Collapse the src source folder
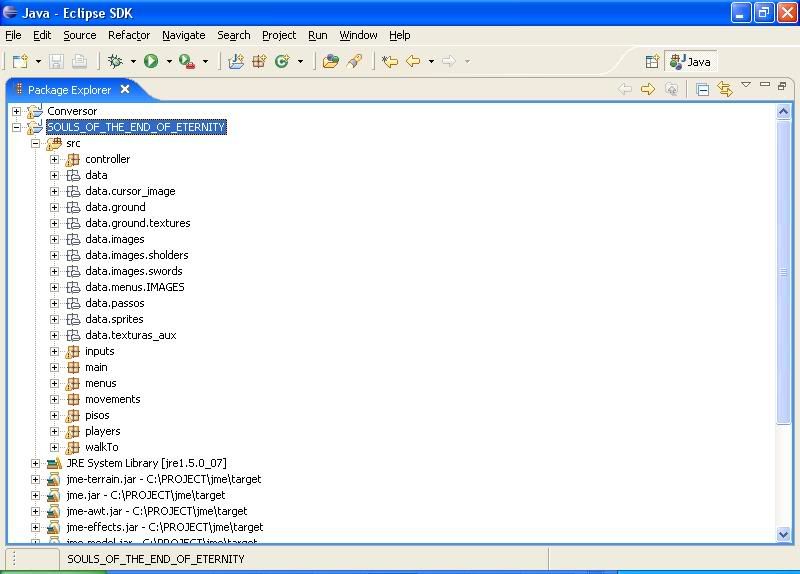Viewport: 800px width, 574px height. tap(35, 143)
